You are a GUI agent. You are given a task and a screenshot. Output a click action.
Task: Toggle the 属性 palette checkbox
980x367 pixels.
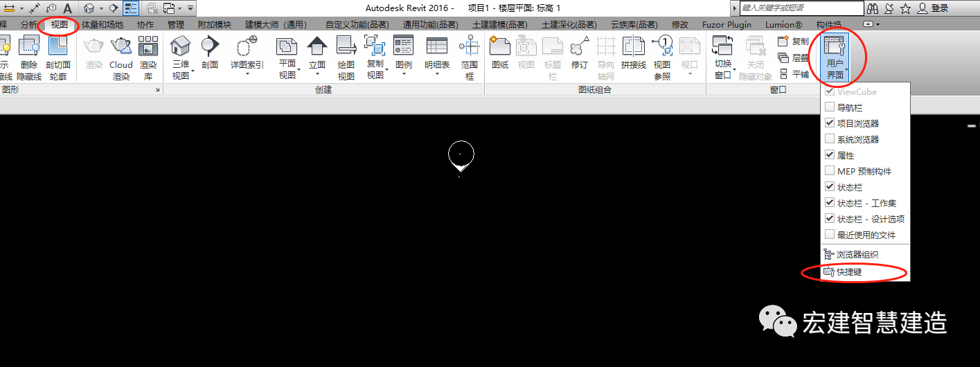click(x=830, y=155)
